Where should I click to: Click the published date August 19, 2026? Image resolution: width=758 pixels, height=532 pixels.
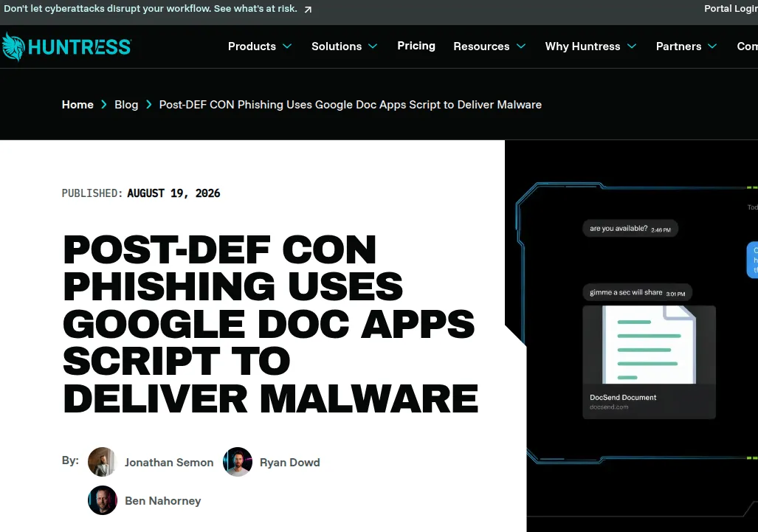click(173, 193)
